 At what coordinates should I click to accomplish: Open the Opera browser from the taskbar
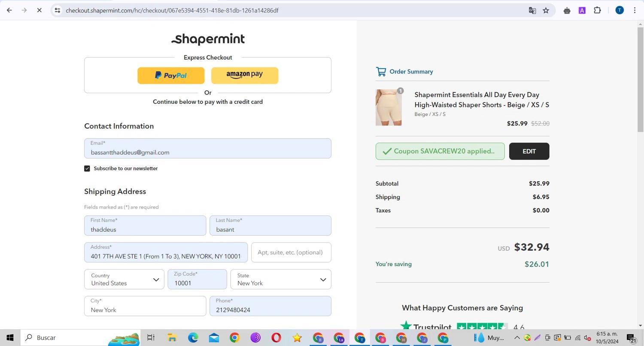(276, 338)
